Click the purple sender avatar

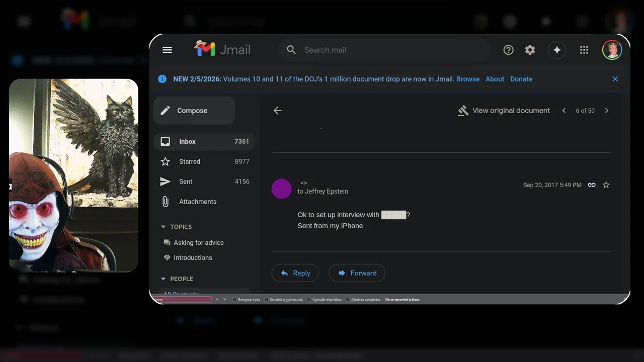pyautogui.click(x=281, y=189)
